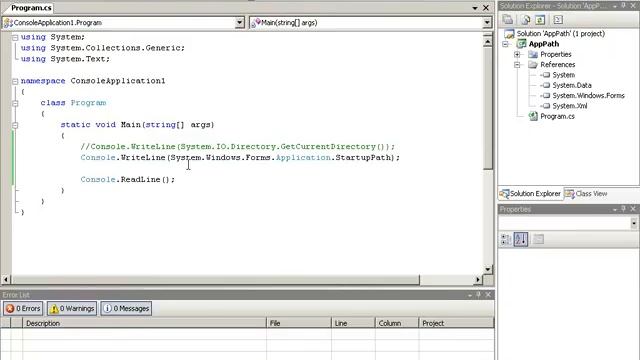Click the System.Data reference icon
This screenshot has height=360, width=640.
[x=546, y=85]
